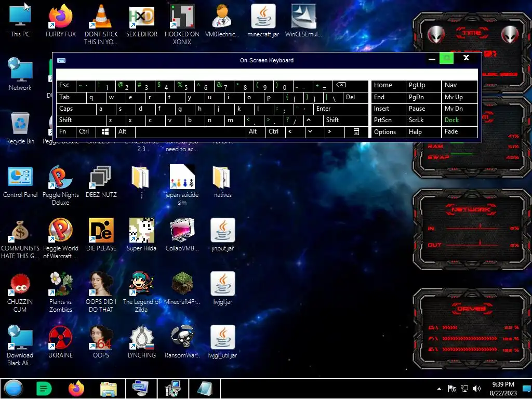This screenshot has height=399, width=532.
Task: Launch Plants vs Zombies shortcut
Action: (60, 292)
